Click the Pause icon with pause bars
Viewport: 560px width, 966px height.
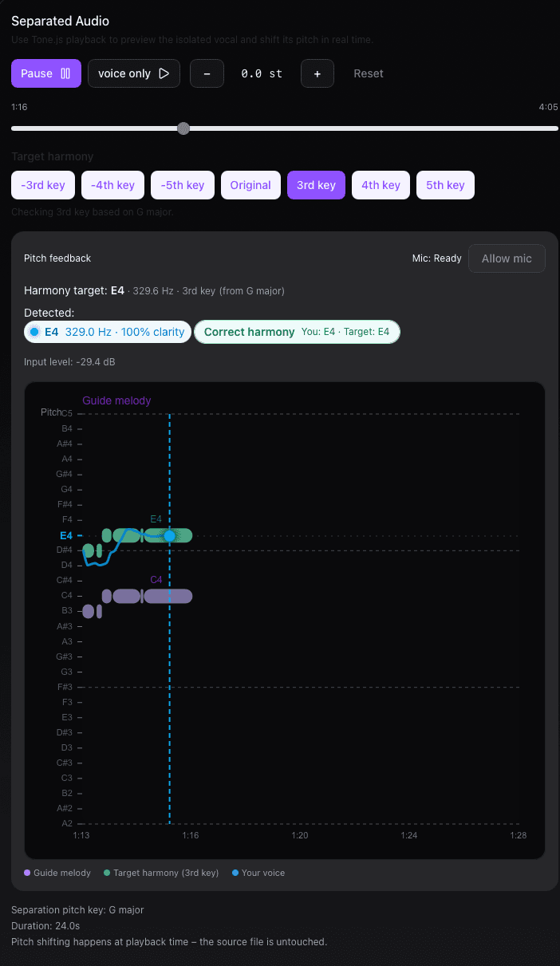tap(65, 73)
